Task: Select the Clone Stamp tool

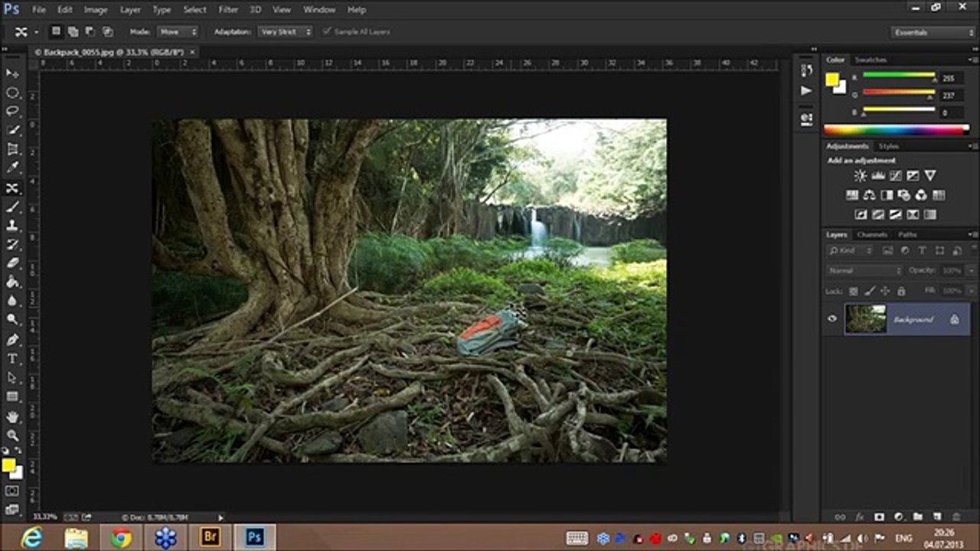Action: [x=12, y=226]
